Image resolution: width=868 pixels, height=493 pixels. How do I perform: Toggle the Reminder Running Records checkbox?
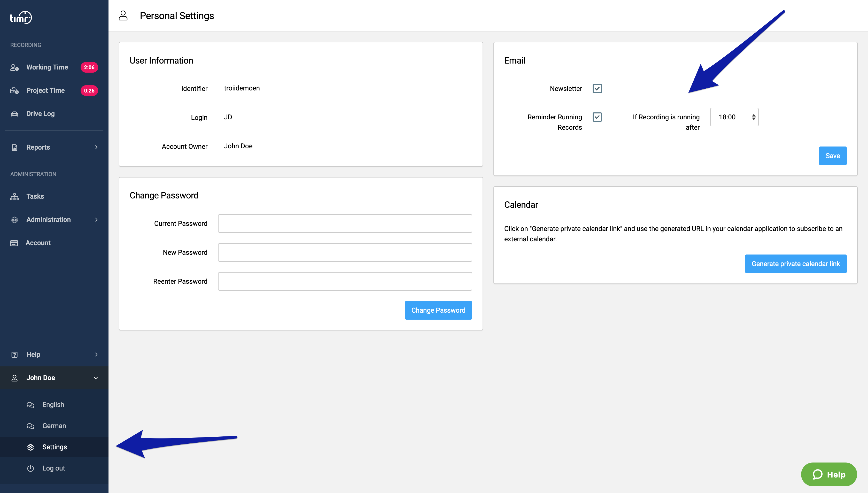(597, 117)
